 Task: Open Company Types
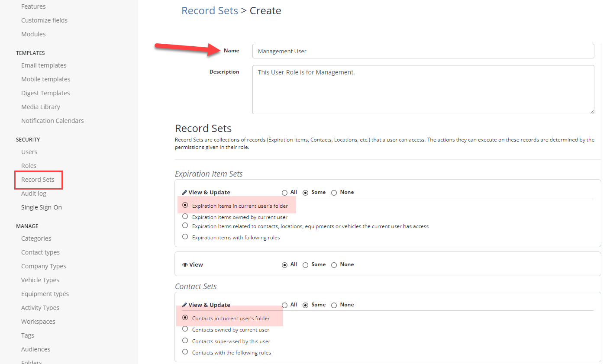click(x=44, y=266)
